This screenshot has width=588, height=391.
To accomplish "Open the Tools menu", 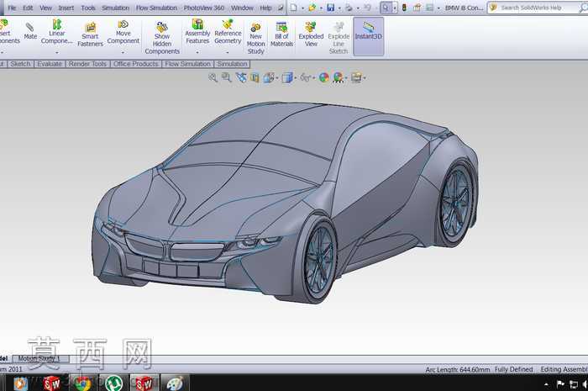I will point(88,8).
